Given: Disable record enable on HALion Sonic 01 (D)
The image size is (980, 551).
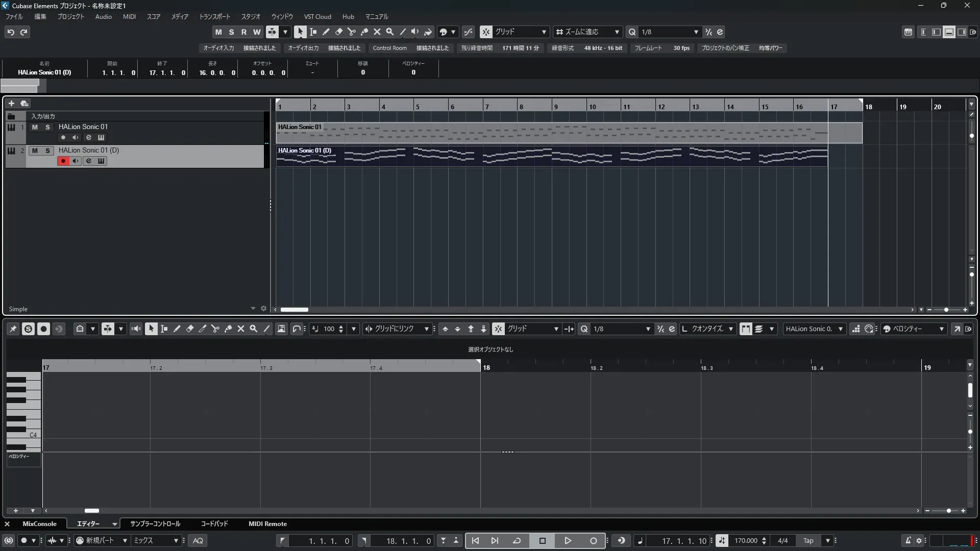Looking at the screenshot, I should tap(63, 161).
